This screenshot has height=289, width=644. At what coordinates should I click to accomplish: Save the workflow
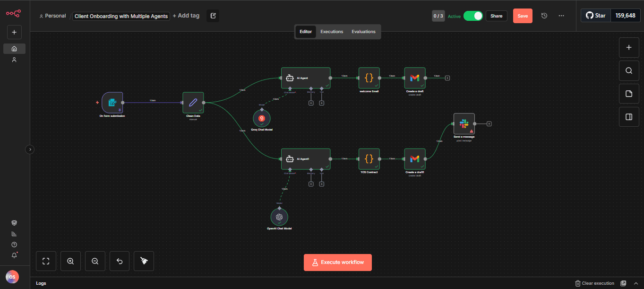coord(522,16)
